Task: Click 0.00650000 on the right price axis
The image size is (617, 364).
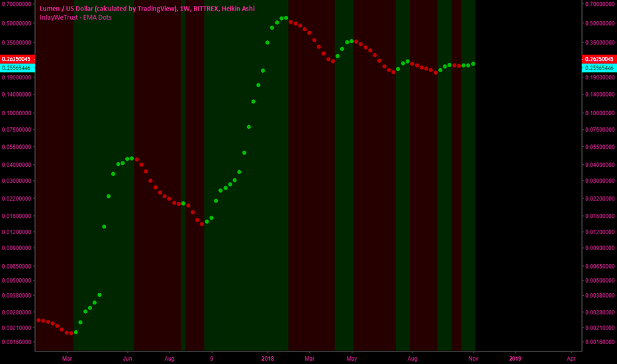Action: pos(600,267)
